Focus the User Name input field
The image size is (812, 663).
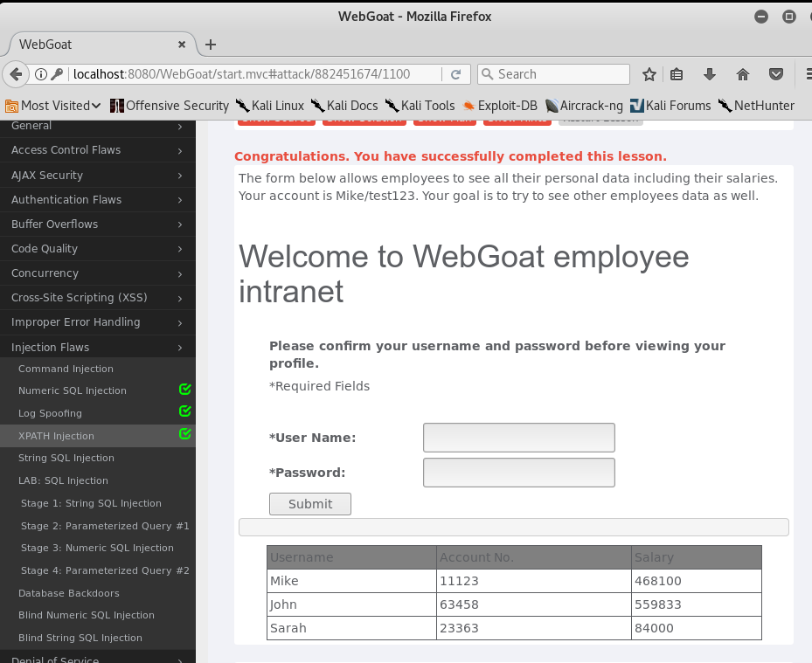(519, 438)
